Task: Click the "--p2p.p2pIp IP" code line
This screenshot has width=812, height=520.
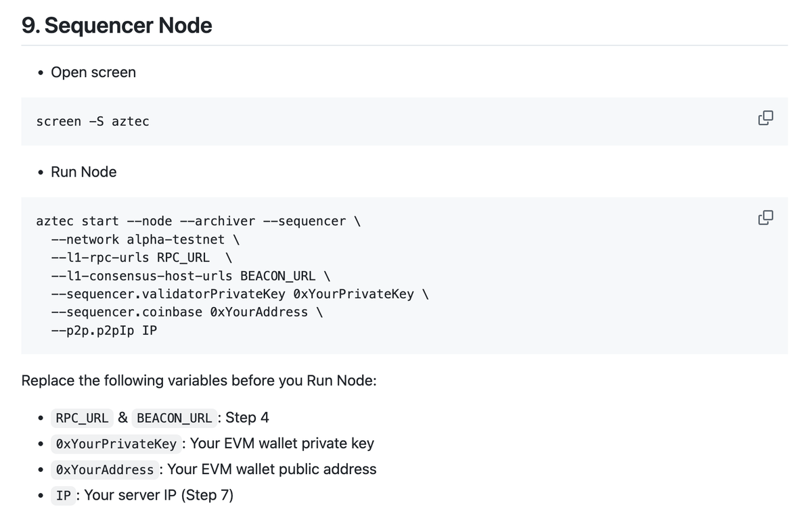Action: 104,331
